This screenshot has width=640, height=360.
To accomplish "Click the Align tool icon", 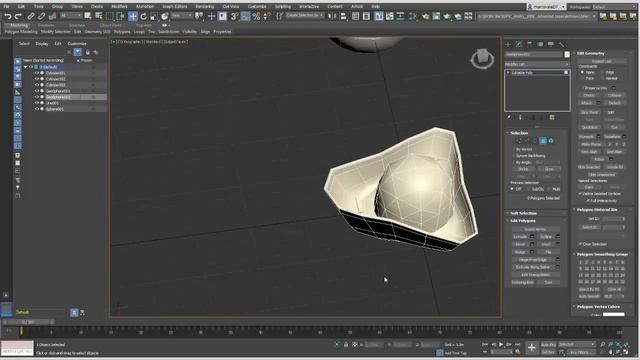I will point(343,16).
